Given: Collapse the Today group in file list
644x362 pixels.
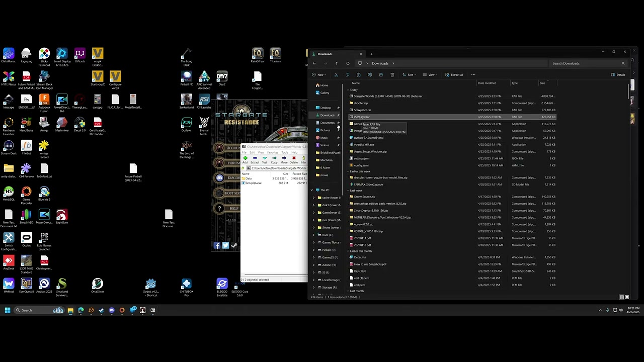Looking at the screenshot, I should point(348,90).
